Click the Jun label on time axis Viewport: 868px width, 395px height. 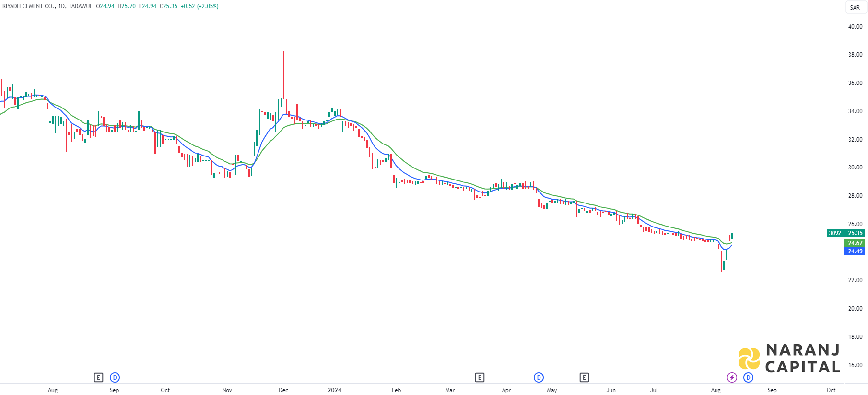click(611, 390)
